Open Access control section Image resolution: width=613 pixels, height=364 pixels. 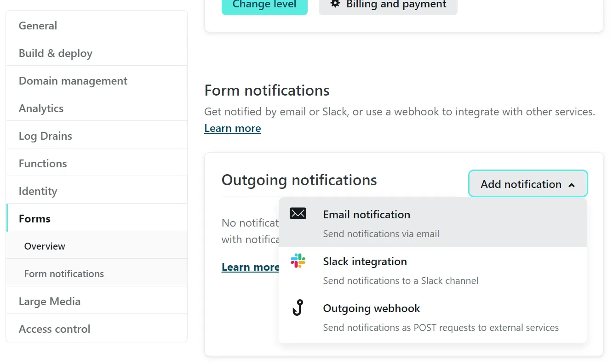click(x=97, y=329)
